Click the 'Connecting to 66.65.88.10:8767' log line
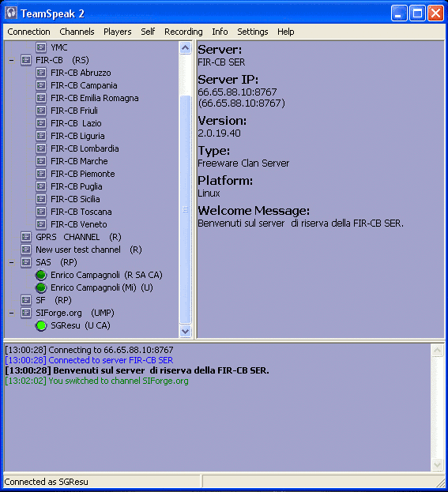448x492 pixels. point(89,350)
